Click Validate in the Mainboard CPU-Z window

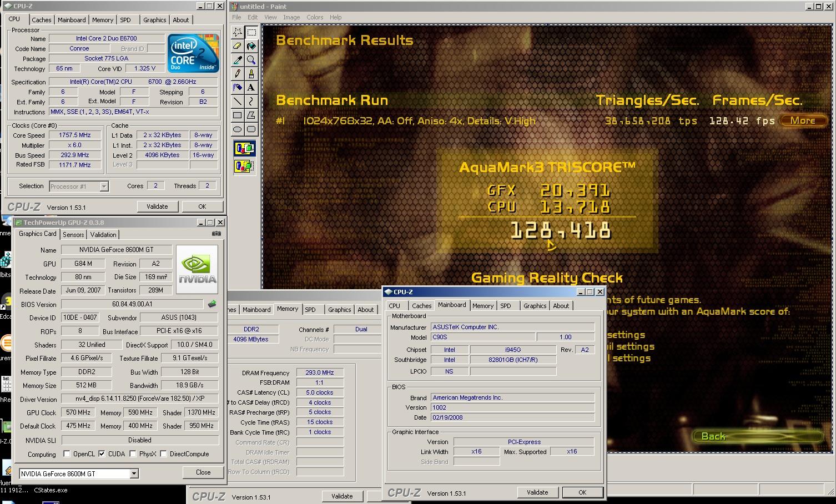coord(537,492)
